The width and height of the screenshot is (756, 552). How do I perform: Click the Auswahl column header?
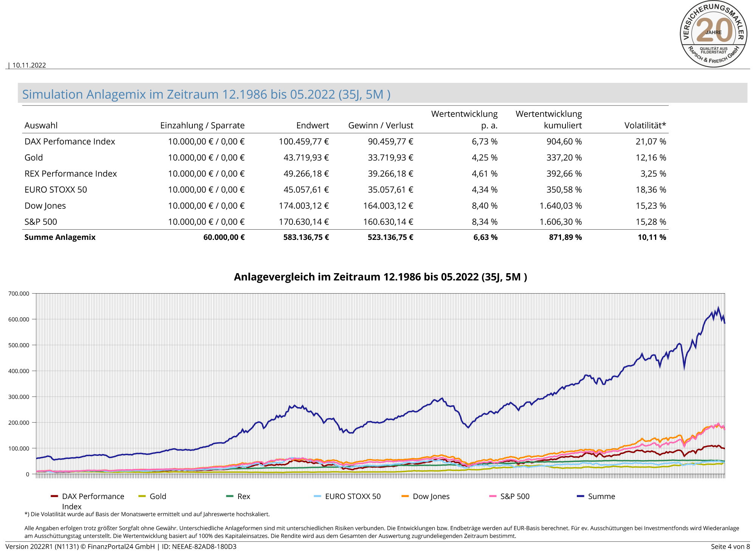click(x=41, y=125)
